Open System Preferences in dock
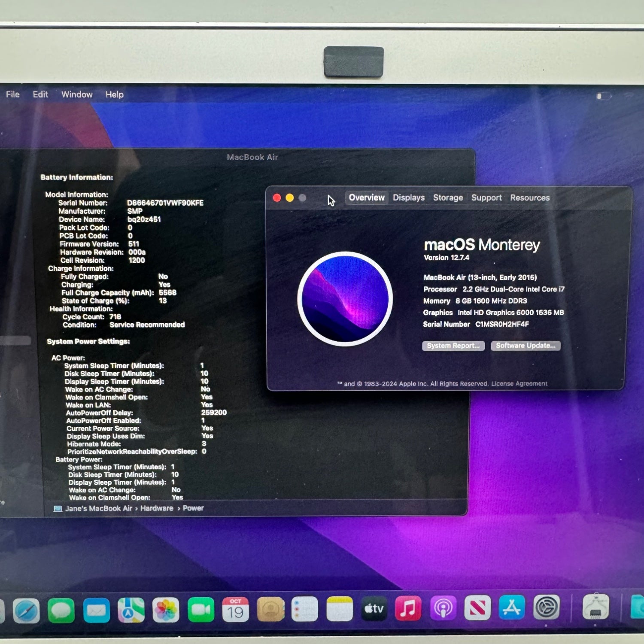The image size is (644, 644). pyautogui.click(x=546, y=608)
